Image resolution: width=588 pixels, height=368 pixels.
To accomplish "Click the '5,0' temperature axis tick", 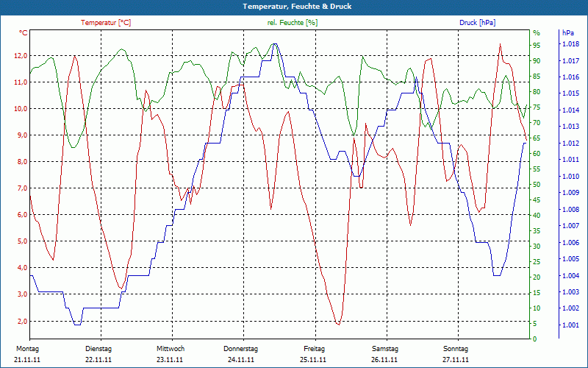I will pyautogui.click(x=21, y=241).
